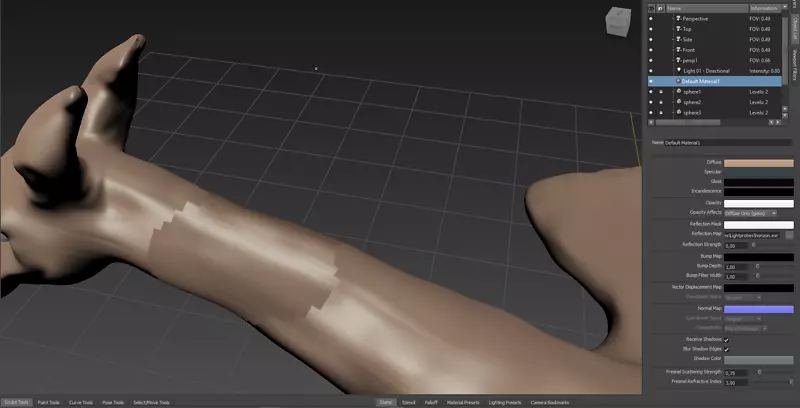This screenshot has width=800, height=408.
Task: Click the visibility column header eye icon
Action: pos(651,7)
